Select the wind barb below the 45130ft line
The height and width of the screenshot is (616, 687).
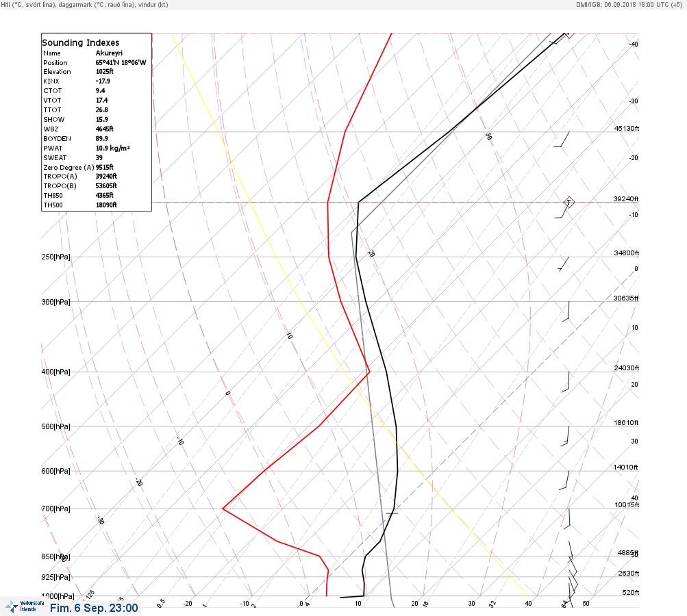pyautogui.click(x=562, y=140)
